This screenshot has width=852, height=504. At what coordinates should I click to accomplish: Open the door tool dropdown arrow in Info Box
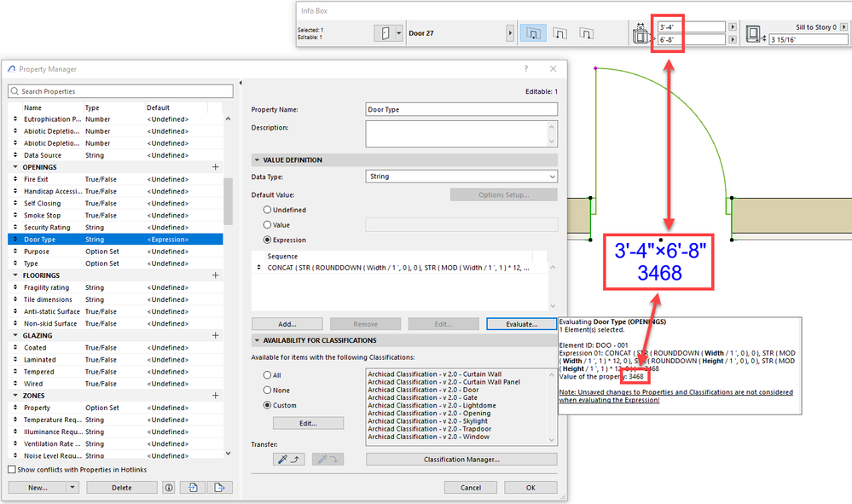pyautogui.click(x=399, y=33)
